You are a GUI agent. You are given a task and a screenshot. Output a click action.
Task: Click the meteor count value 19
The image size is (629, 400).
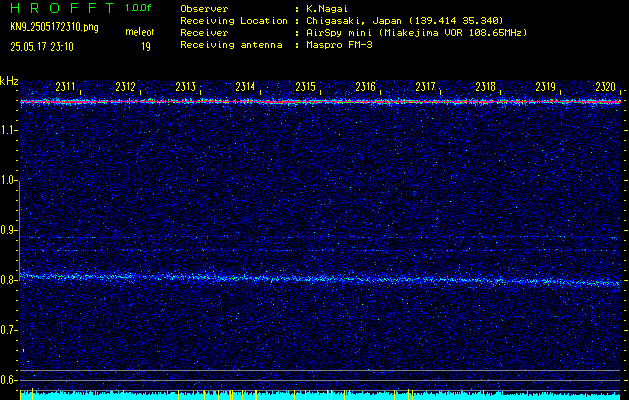point(146,47)
